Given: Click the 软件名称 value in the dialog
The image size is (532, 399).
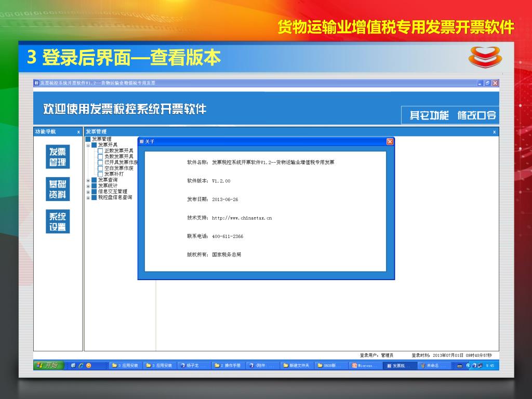Looking at the screenshot, I should click(273, 163).
